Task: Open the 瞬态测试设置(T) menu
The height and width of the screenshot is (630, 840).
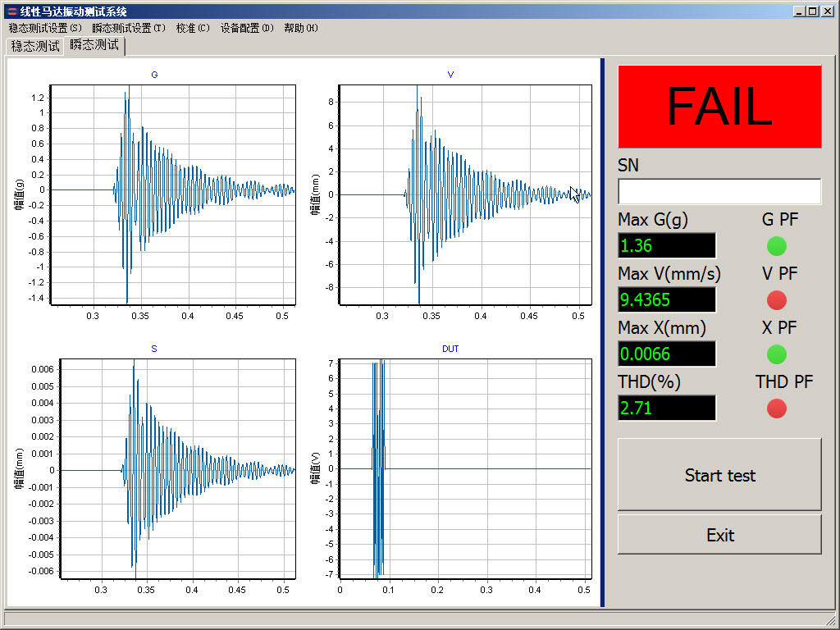Action: [128, 28]
